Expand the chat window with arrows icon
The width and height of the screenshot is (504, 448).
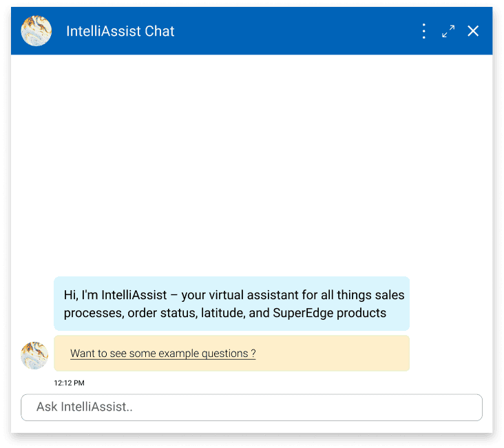coord(448,31)
